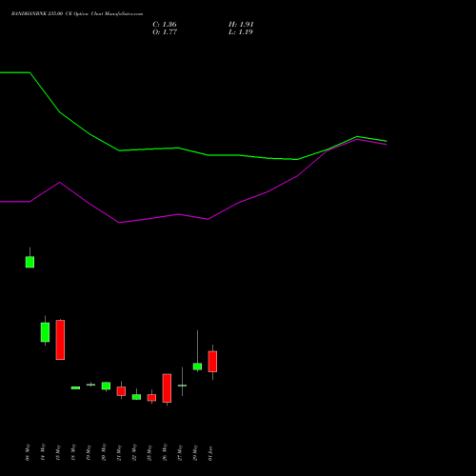Viewport: 476px width, 476px height.
Task: Click the red candle above 26 May
Action: (x=167, y=388)
